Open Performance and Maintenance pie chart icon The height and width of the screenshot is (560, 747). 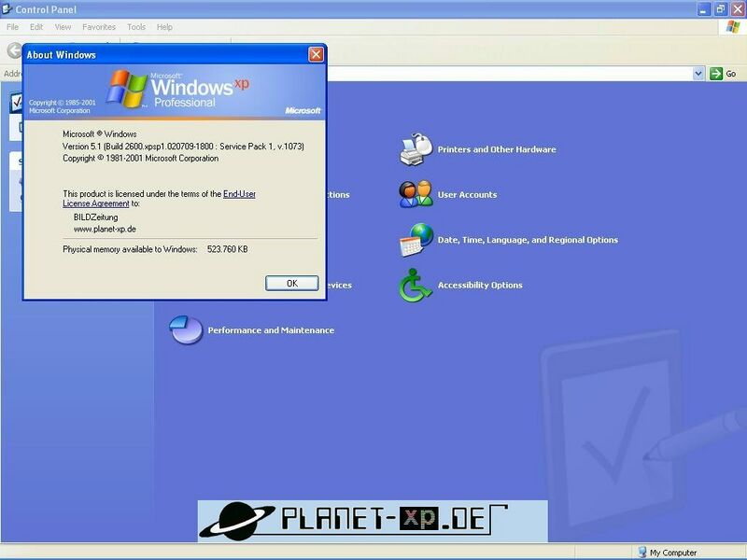186,329
